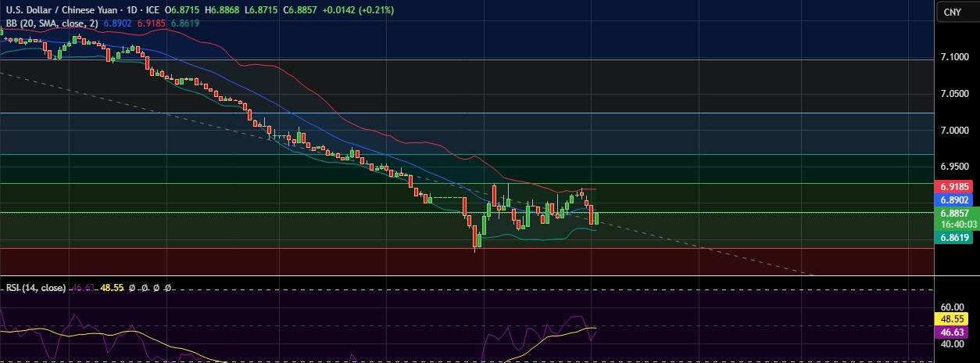Click the 7.0000 price axis tick
Viewport: 980px width, 363px height.
pyautogui.click(x=954, y=130)
